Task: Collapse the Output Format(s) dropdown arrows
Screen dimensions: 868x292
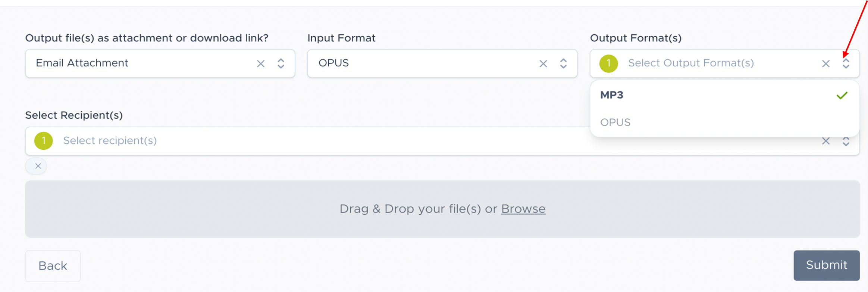Action: pyautogui.click(x=846, y=63)
